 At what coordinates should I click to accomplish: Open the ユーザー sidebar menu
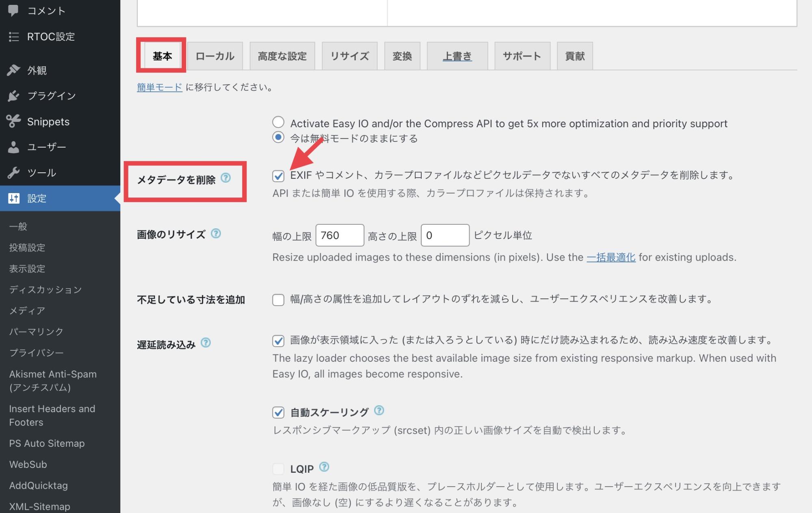(x=60, y=147)
